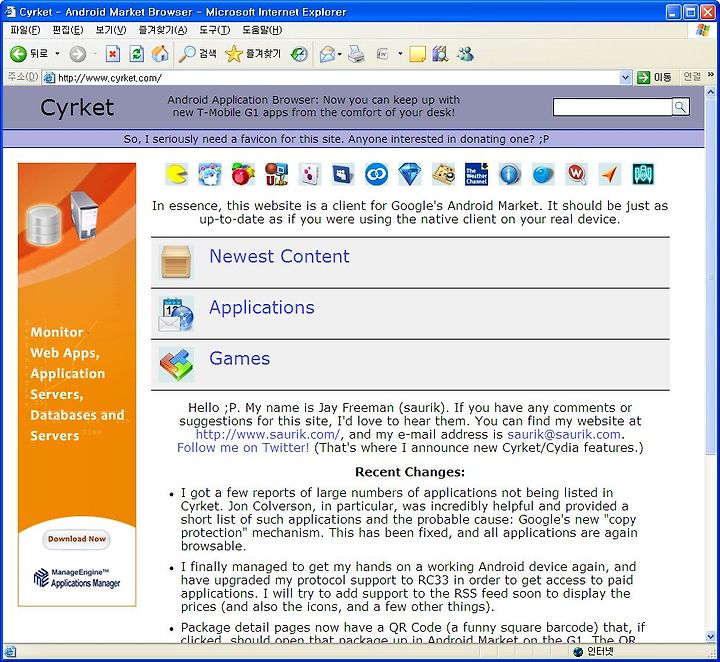Click the Mail envelope toolbar icon
Image resolution: width=720 pixels, height=662 pixels.
tap(327, 54)
